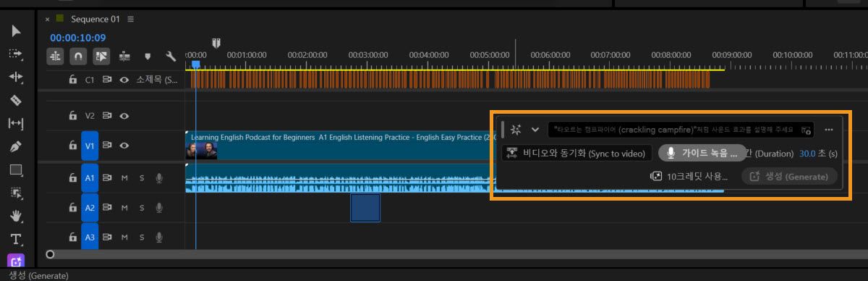Click the blue playhead on the ruler
Viewport: 868px width, 281px height.
point(195,64)
